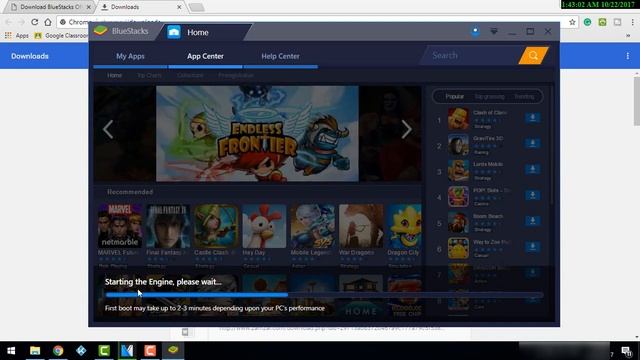Viewport: 640px width, 360px height.
Task: Click the orange search button
Action: [533, 56]
